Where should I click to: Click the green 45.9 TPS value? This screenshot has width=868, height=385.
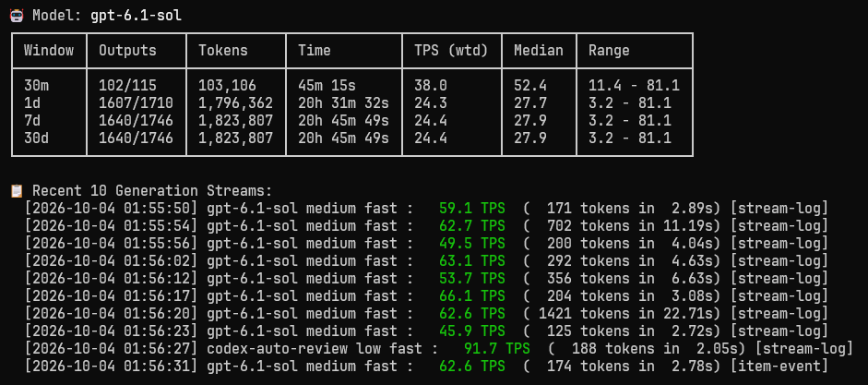click(472, 331)
